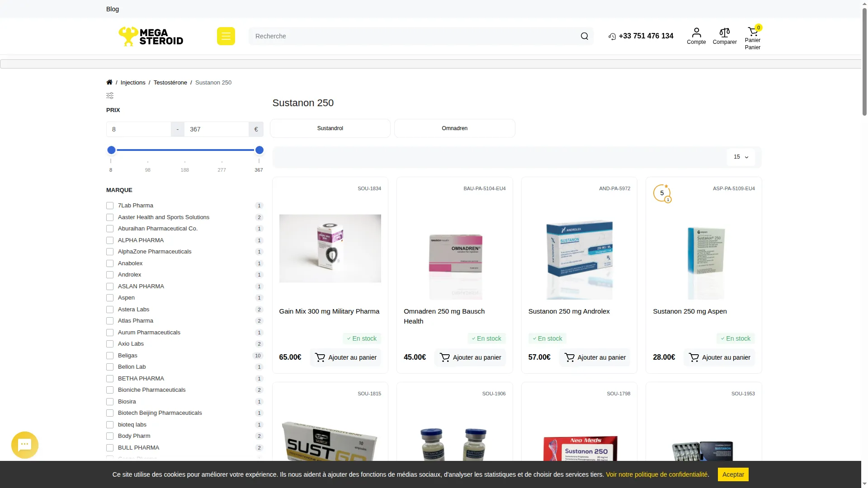Viewport: 868px width, 488px height.
Task: Check the Beligas brand filter
Action: pyautogui.click(x=110, y=356)
